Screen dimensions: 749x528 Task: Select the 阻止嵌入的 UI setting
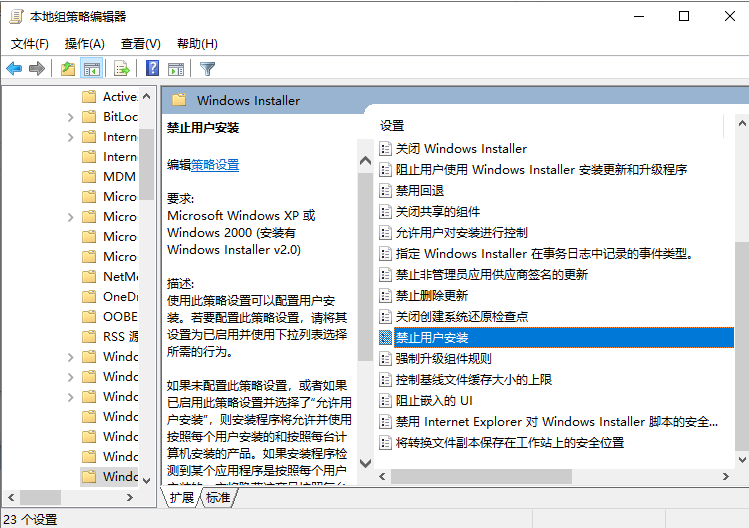pyautogui.click(x=433, y=400)
